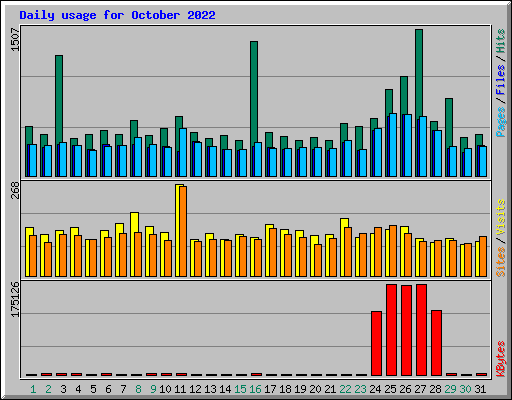Click day label 13 on the x-axis
This screenshot has width=512, height=400.
click(x=210, y=389)
